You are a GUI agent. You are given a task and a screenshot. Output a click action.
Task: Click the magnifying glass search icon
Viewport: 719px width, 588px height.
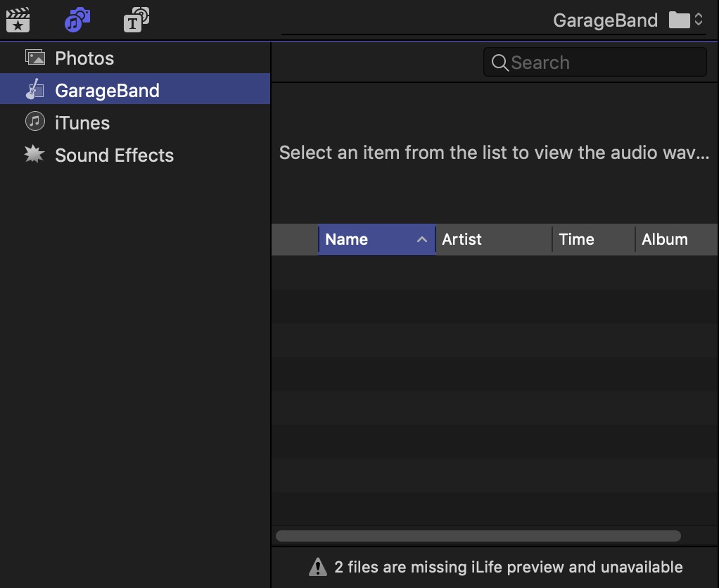pos(500,63)
